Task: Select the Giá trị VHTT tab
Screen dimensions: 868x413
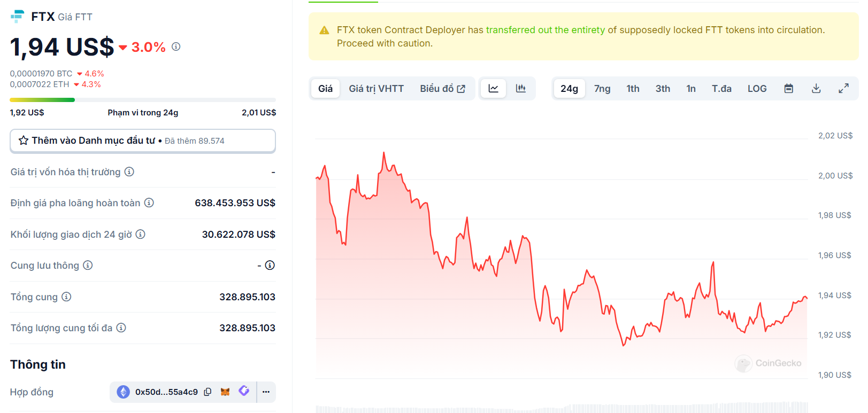Action: point(377,89)
